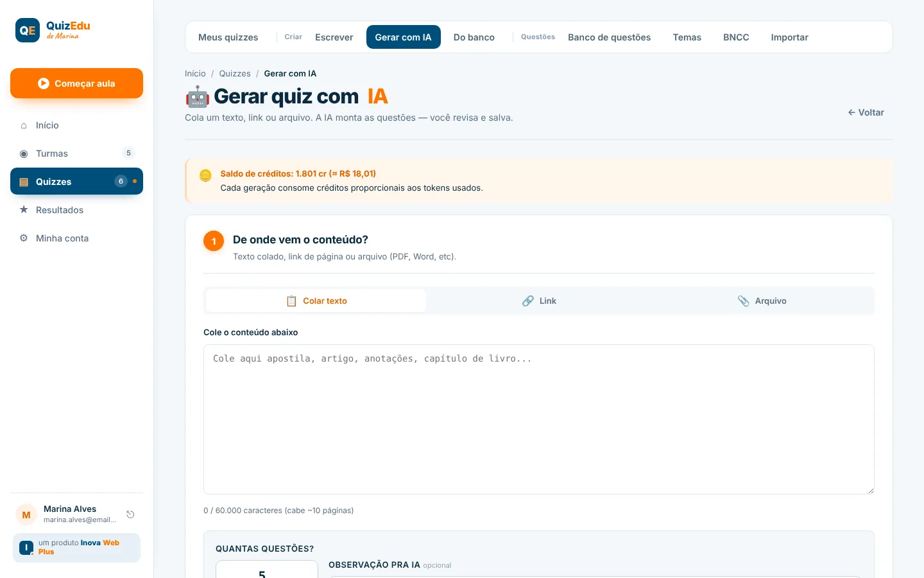Click the logout icon next to Marina Alves

[130, 514]
